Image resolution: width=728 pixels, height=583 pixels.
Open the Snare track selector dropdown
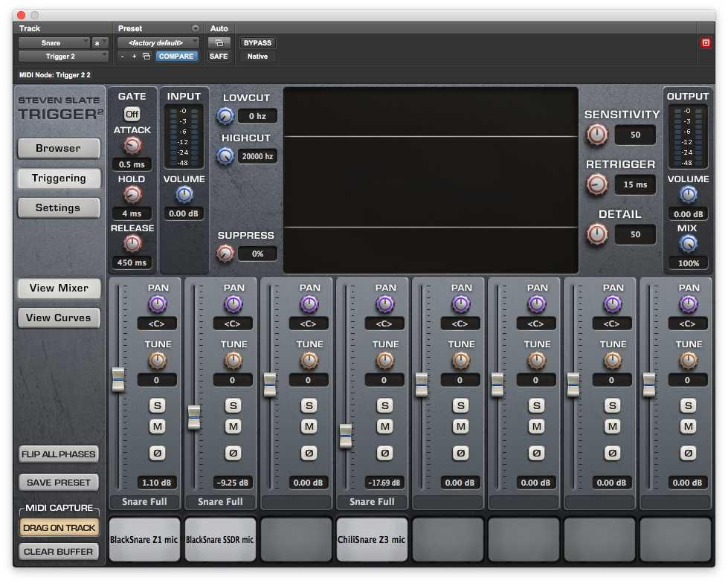54,43
